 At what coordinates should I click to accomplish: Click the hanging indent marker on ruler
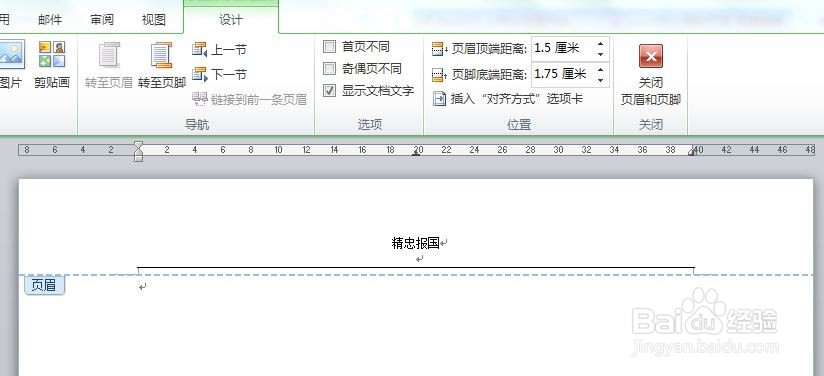tap(138, 153)
